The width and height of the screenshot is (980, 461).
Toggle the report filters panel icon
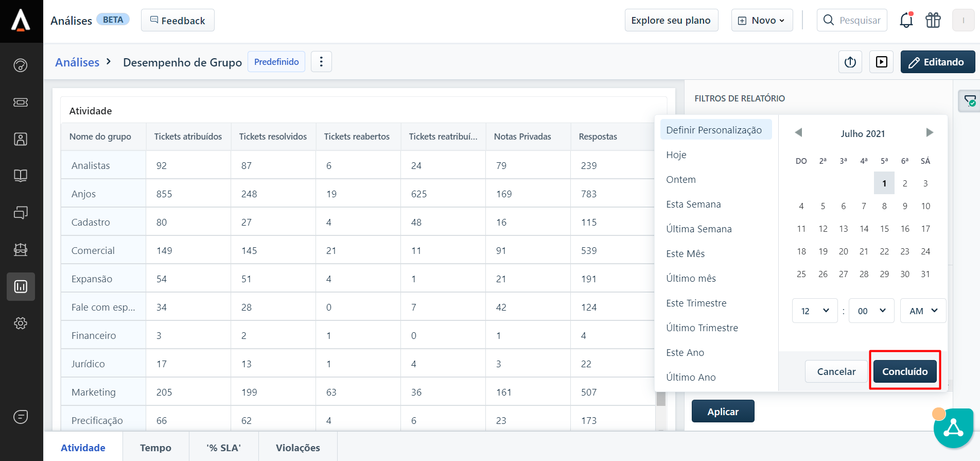pyautogui.click(x=969, y=101)
